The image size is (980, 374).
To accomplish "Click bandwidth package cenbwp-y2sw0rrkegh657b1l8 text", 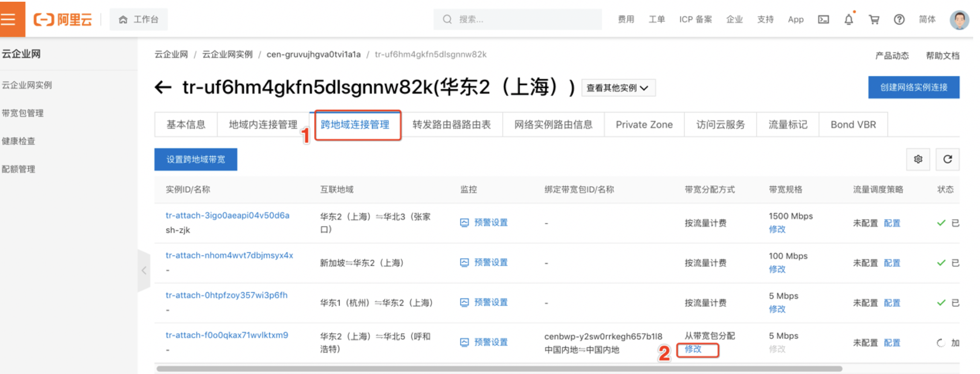I will click(603, 336).
